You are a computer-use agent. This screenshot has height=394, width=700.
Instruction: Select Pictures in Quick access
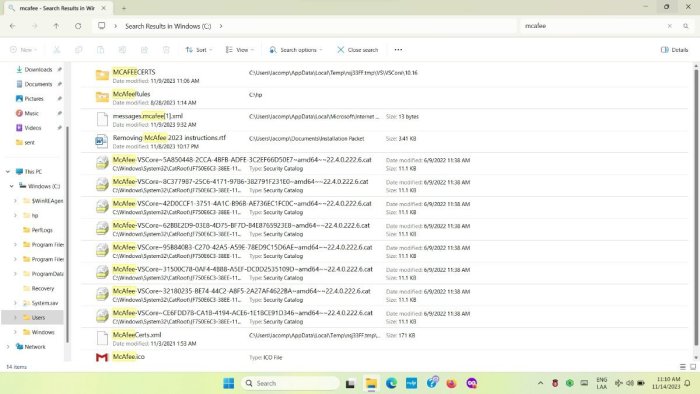(x=30, y=98)
